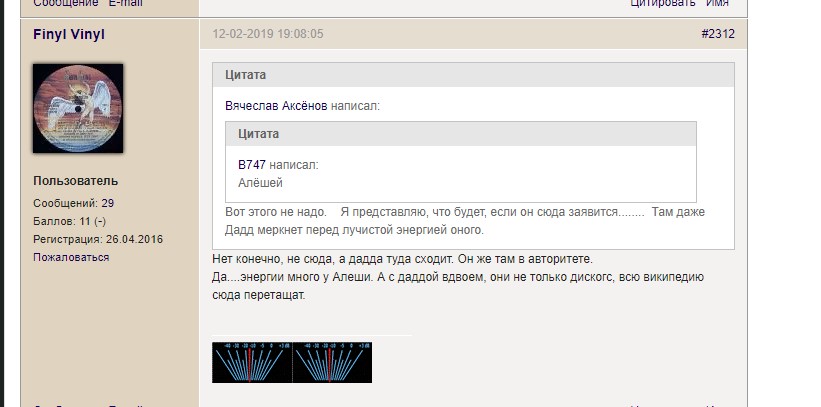Click the post timestamp 12-02-2019 19:08:05

[x=267, y=34]
